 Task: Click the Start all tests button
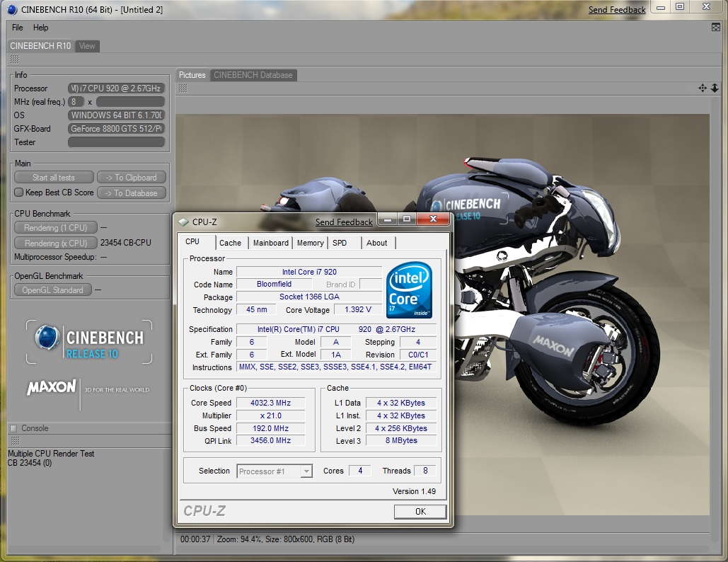(53, 178)
